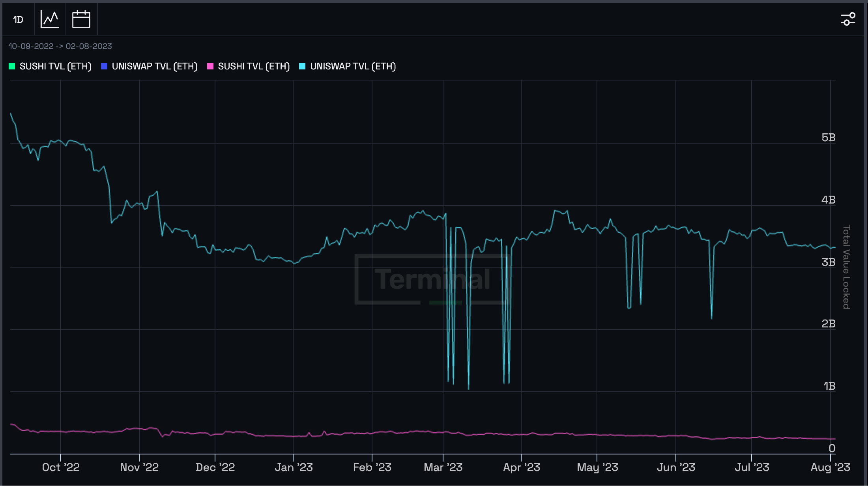The width and height of the screenshot is (868, 486).
Task: Click the date range 10-09-2022 text
Action: [x=31, y=46]
